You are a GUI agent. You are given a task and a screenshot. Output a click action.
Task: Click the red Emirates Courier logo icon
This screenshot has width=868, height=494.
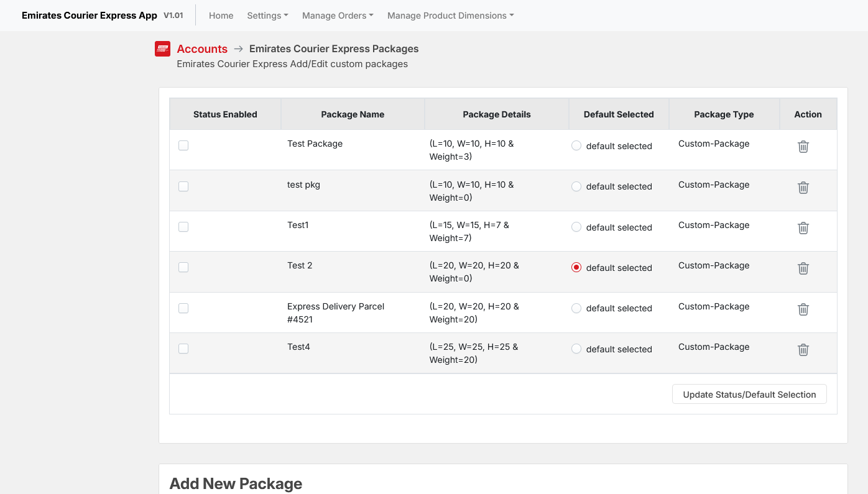coord(162,48)
